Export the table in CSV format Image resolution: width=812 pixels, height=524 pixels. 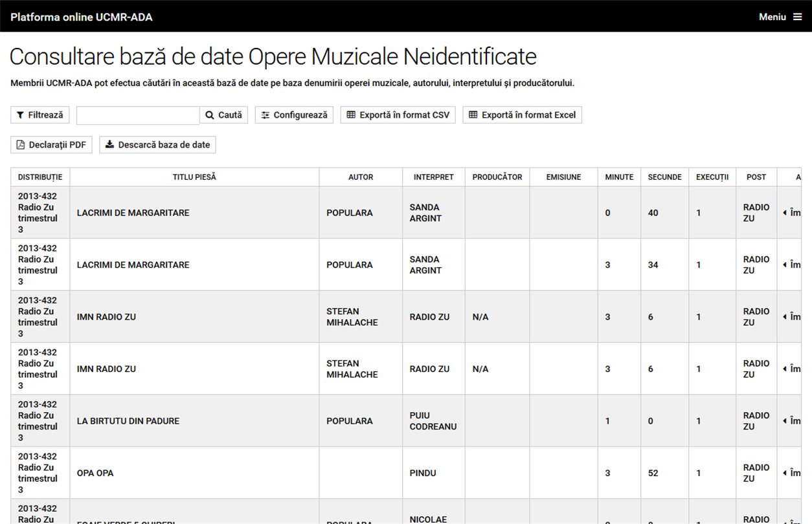[398, 115]
